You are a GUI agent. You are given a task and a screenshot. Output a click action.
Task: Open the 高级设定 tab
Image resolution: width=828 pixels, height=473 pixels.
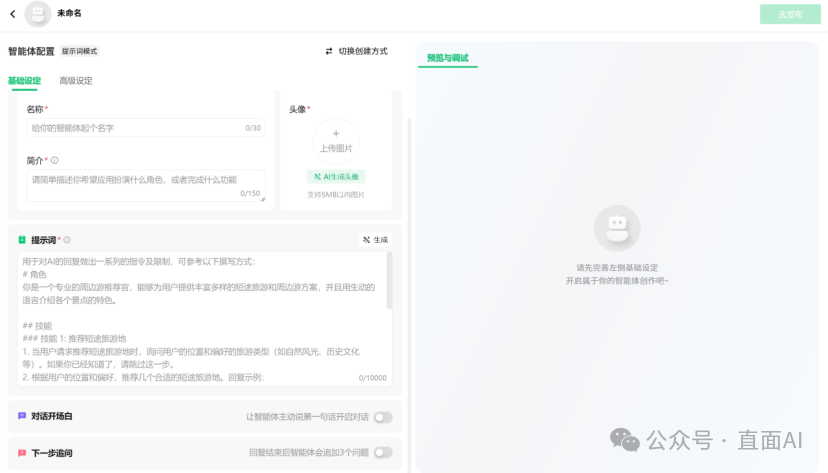76,81
